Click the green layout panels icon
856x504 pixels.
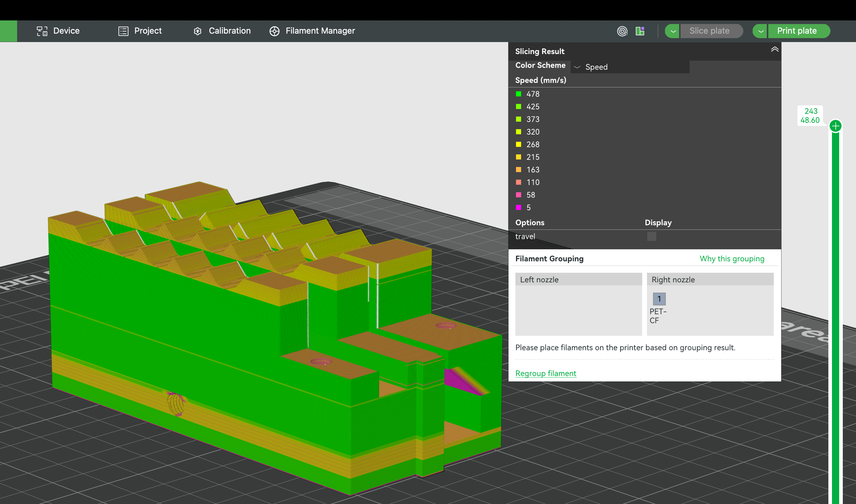click(x=640, y=31)
